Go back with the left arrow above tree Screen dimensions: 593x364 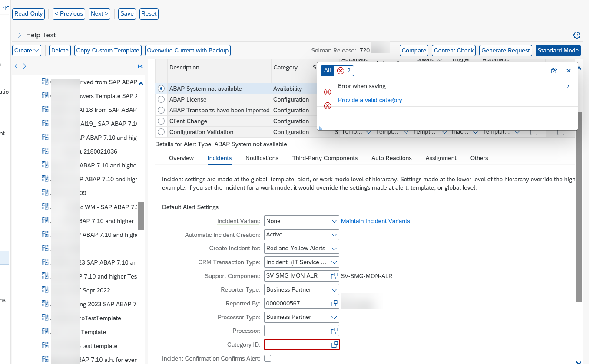pos(17,66)
